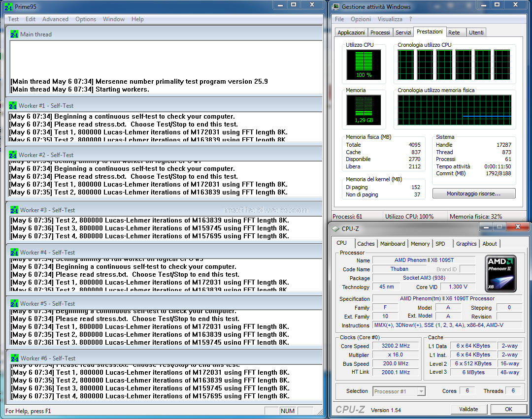Click the Worker #1 Self-Test title bar

click(164, 106)
